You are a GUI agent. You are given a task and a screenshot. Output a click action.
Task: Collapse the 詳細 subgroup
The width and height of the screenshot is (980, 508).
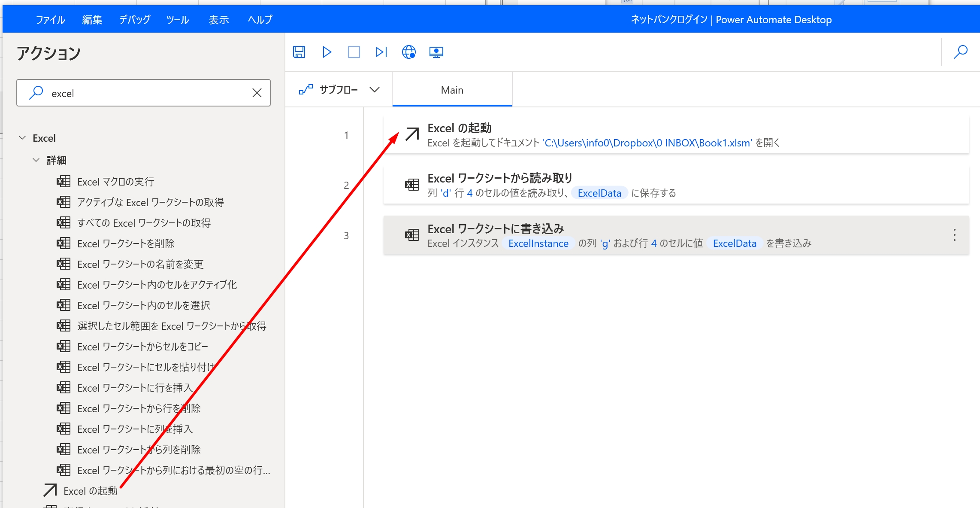click(x=36, y=160)
